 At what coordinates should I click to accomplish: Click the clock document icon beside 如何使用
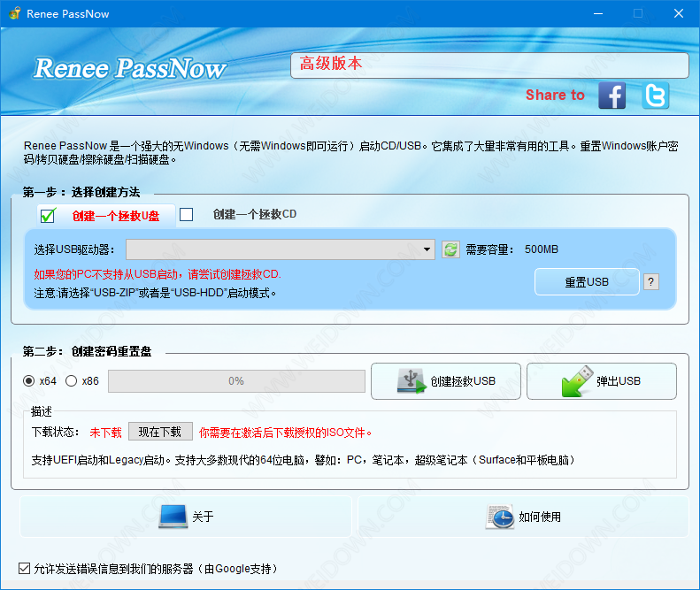[499, 517]
